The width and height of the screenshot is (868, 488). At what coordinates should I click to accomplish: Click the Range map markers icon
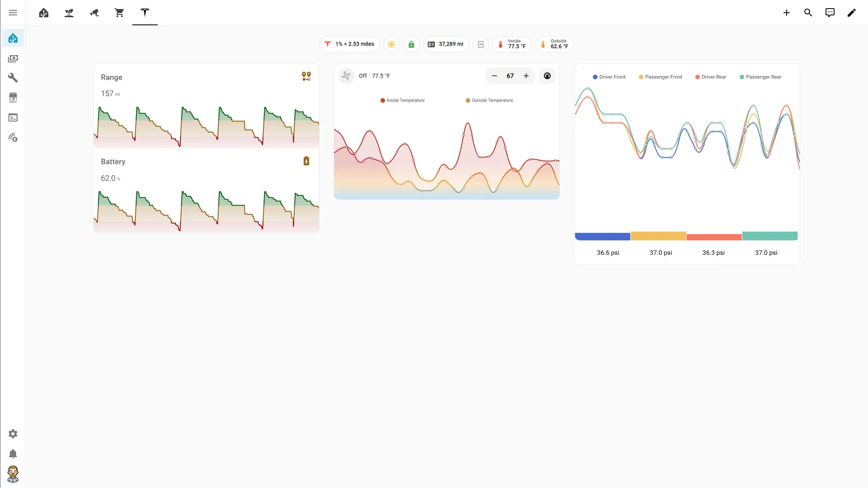point(307,76)
